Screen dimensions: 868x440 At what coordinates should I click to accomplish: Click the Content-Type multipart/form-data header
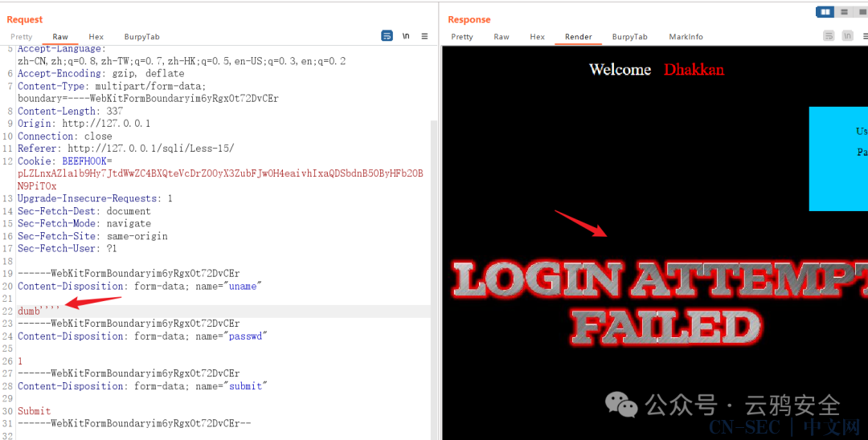(111, 86)
